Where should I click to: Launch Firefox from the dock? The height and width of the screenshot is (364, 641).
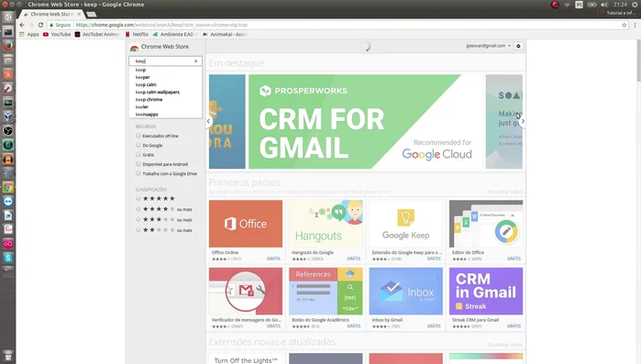point(7,45)
